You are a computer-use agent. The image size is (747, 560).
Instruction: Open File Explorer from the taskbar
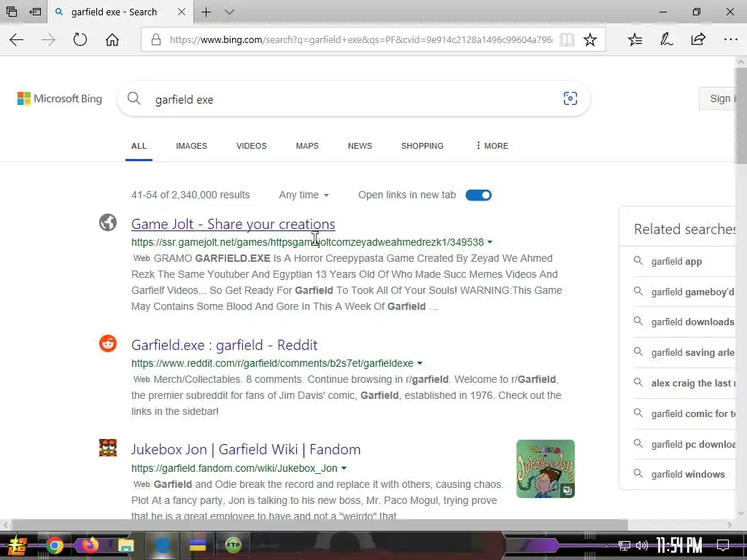(x=125, y=545)
